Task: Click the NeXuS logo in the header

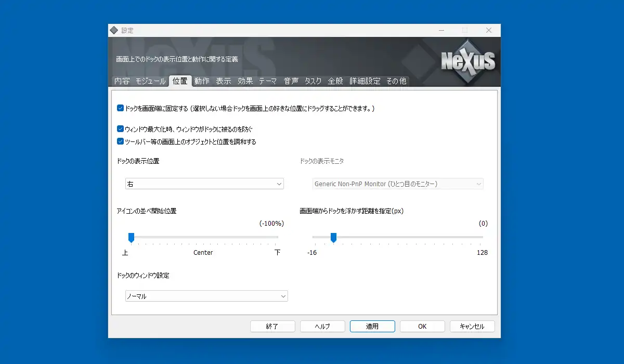Action: coord(468,61)
